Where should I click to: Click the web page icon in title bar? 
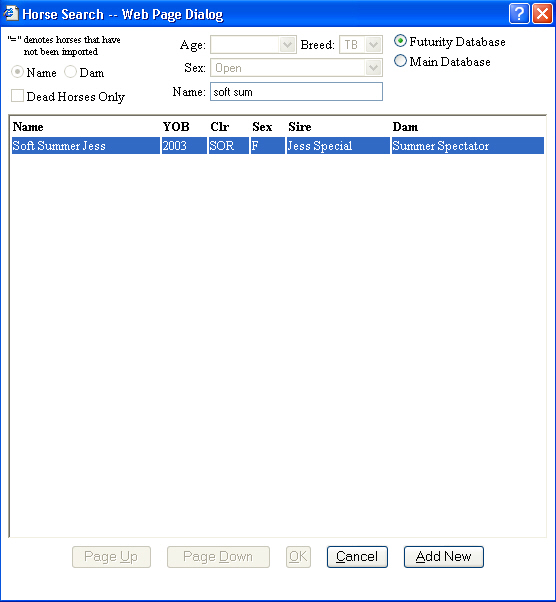(x=11, y=14)
